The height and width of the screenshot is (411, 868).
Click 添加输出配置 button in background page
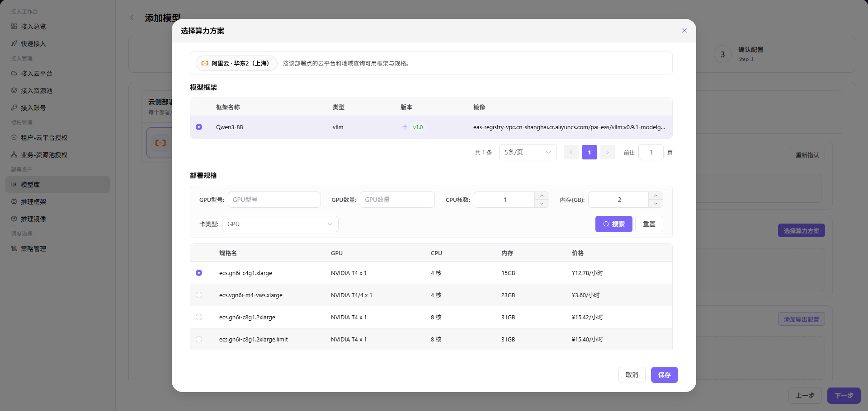(802, 319)
